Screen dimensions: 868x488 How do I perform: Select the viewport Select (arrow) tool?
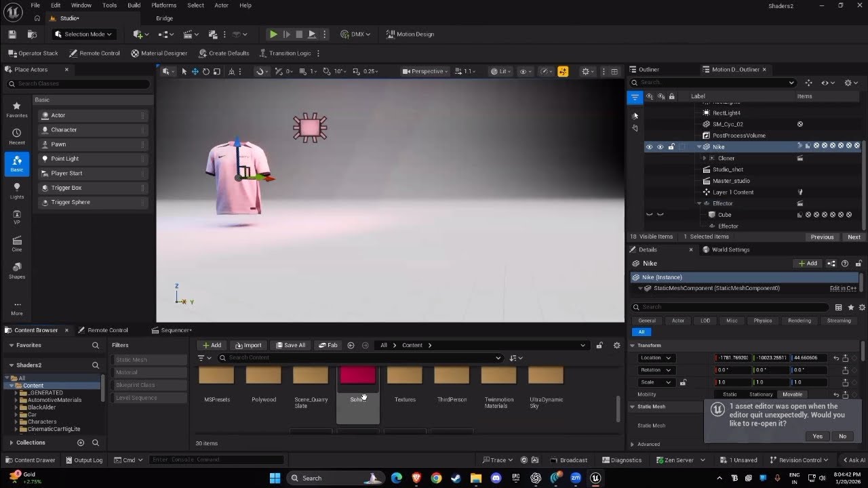click(184, 71)
